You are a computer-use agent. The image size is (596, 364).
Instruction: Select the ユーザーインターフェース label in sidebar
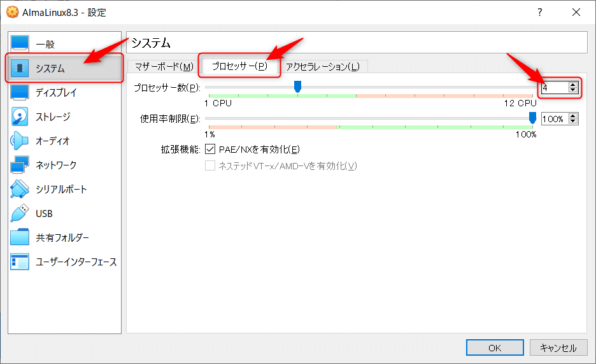(x=76, y=262)
